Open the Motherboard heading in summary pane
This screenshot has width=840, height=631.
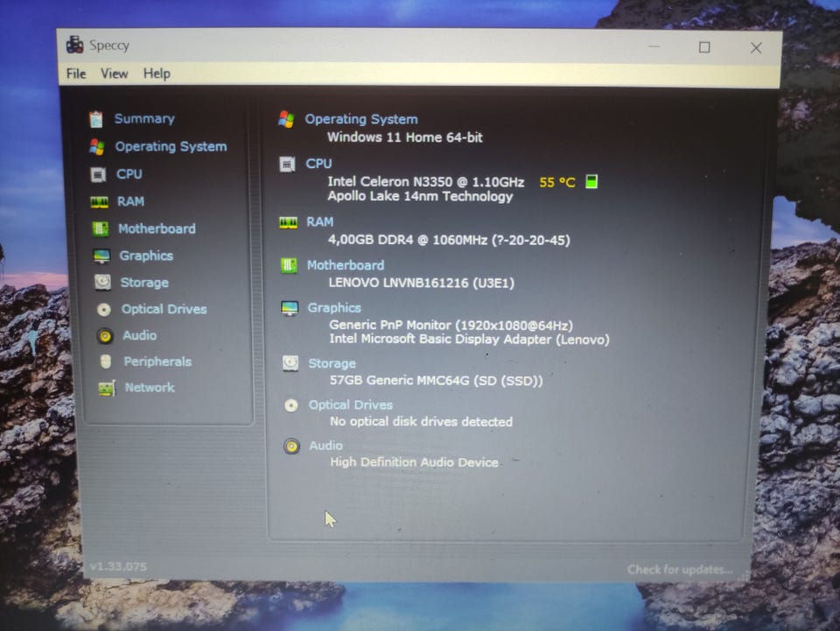[x=345, y=265]
